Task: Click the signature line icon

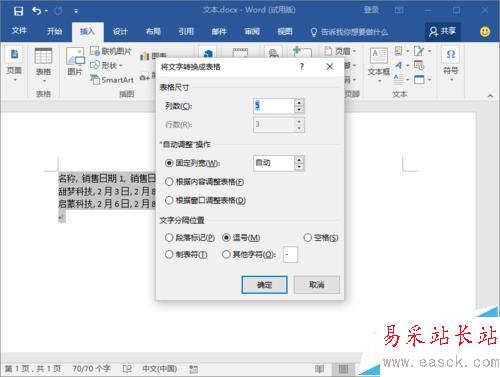Action: coord(419,51)
